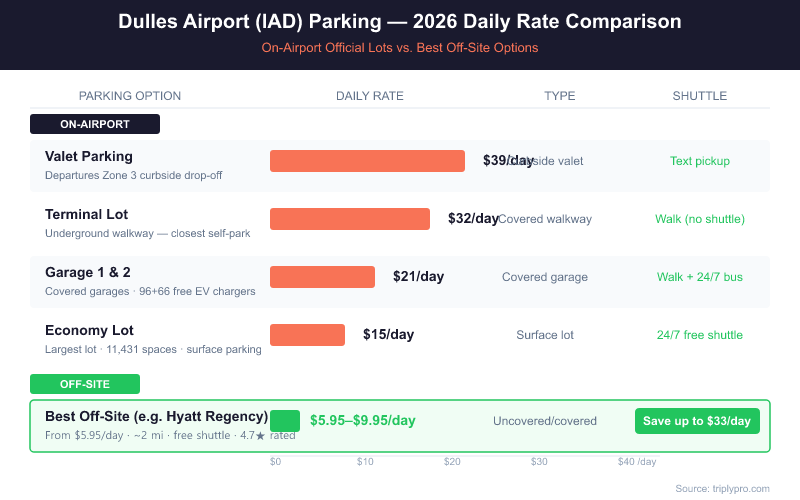Viewport: 800px width, 500px height.
Task: Click the Garage 1 & 2 rate bar
Action: point(322,277)
